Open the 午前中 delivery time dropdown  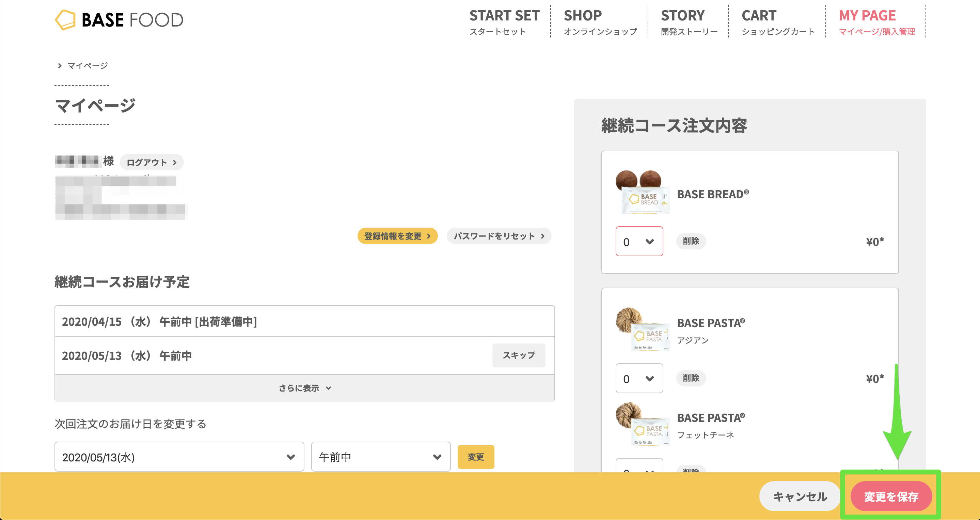point(381,457)
